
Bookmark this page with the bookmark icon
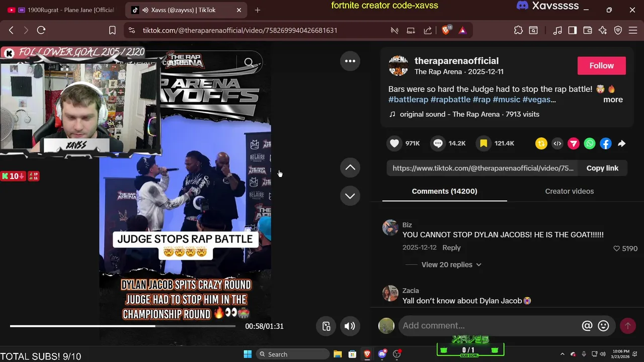tap(112, 30)
